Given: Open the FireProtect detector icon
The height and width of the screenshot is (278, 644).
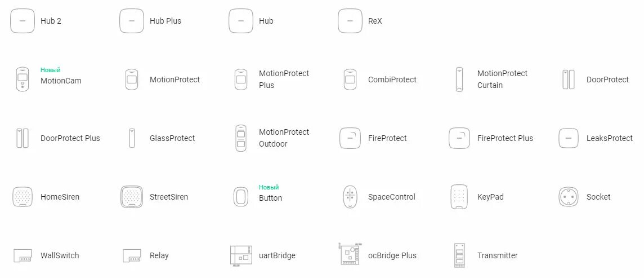Looking at the screenshot, I should pyautogui.click(x=350, y=138).
